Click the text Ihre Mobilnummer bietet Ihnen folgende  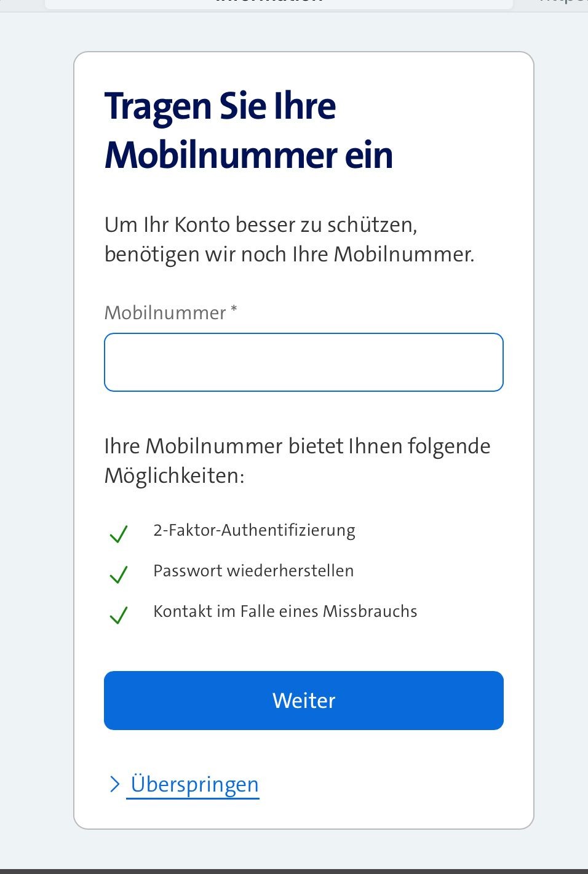point(297,446)
